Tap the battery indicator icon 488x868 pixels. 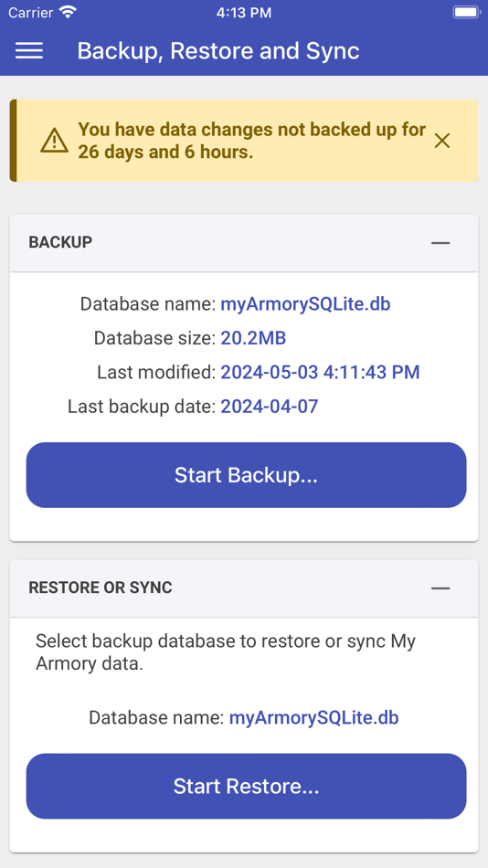pos(466,12)
